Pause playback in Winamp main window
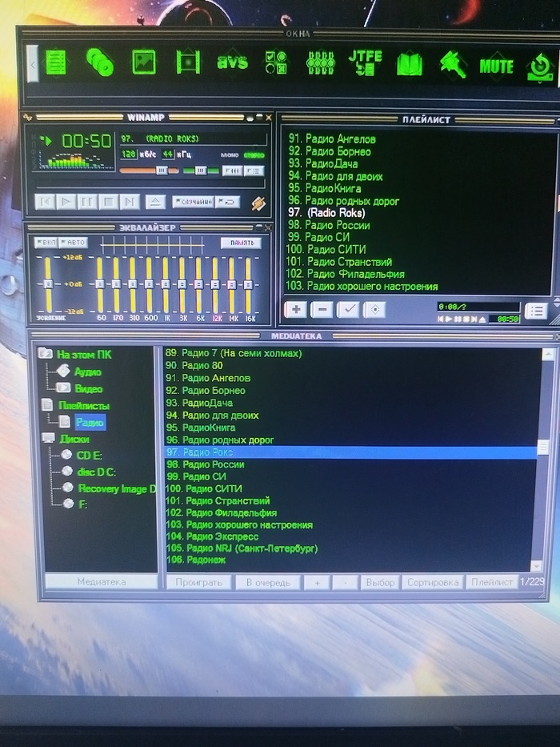 87,202
